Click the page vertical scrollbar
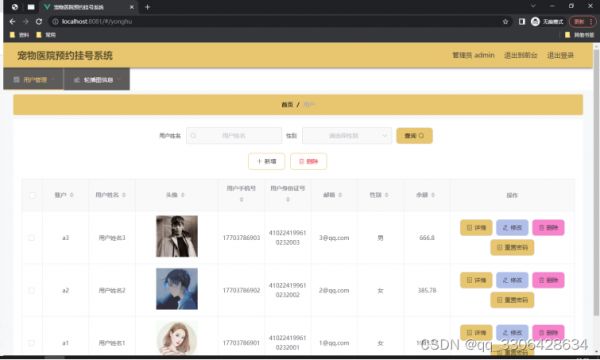Viewport: 600px width, 360px height. [x=596, y=182]
